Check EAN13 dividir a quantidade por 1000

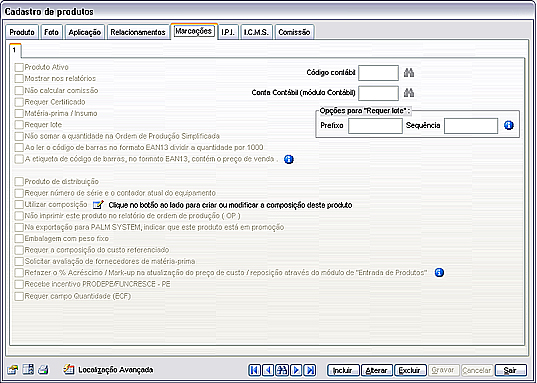pyautogui.click(x=19, y=148)
